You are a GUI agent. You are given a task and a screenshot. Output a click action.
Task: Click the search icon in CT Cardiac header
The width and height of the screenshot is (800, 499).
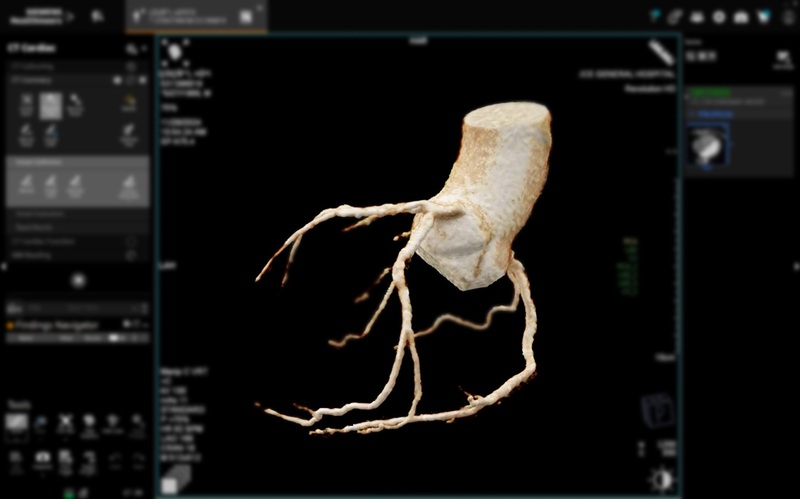point(131,49)
